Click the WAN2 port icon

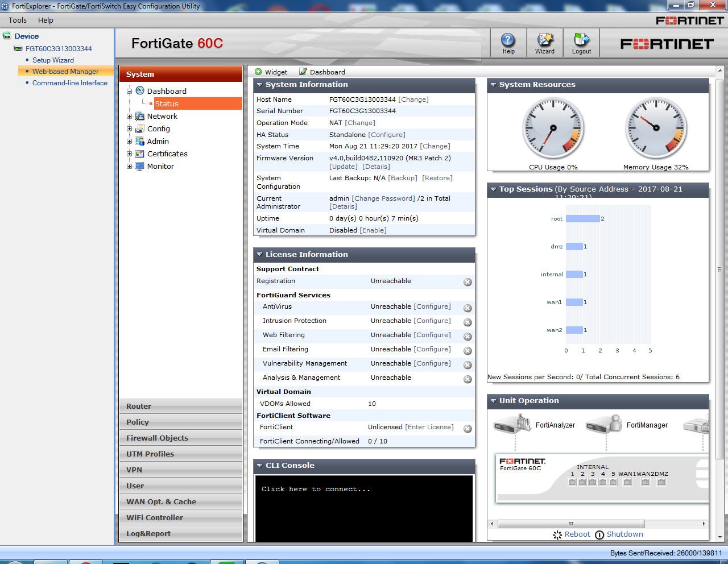646,482
